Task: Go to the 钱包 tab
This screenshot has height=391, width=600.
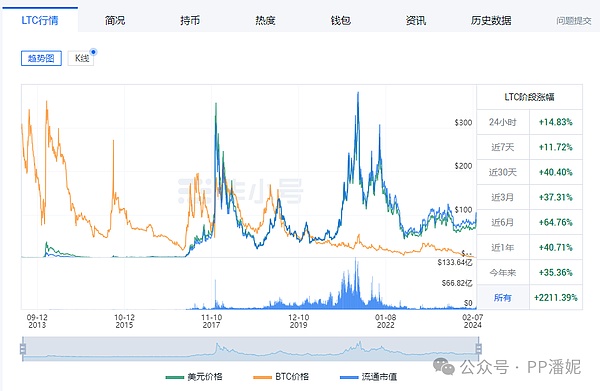Action: coord(341,20)
